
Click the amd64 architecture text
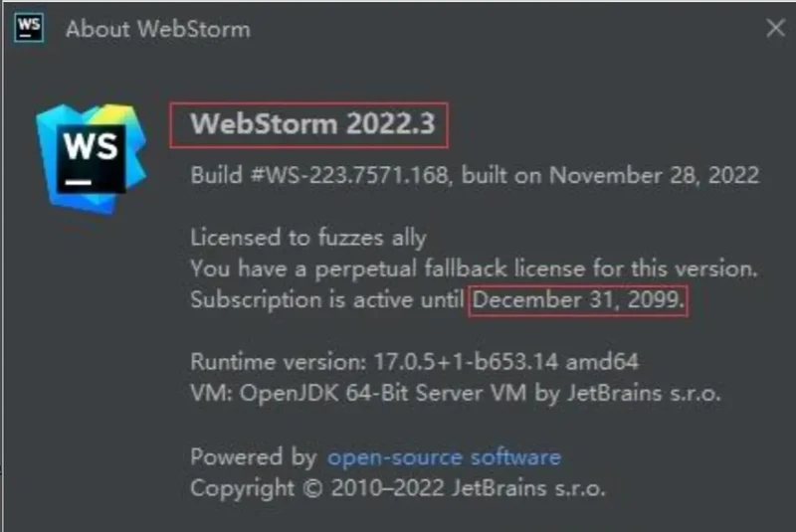click(602, 362)
